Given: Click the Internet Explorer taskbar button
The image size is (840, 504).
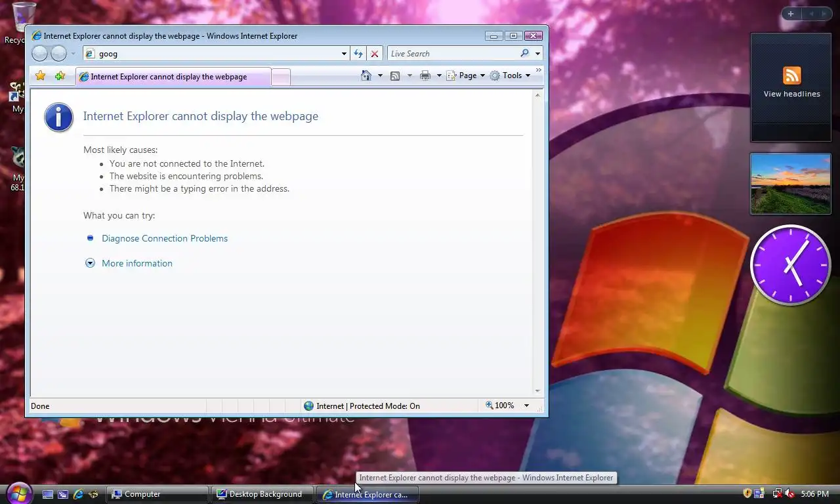Looking at the screenshot, I should 367,495.
